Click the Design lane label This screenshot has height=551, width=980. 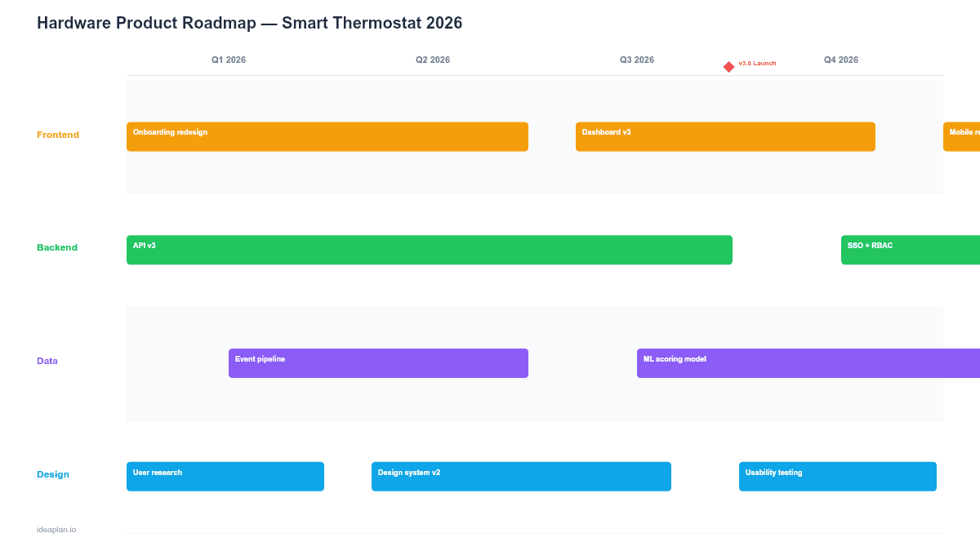[x=53, y=474]
